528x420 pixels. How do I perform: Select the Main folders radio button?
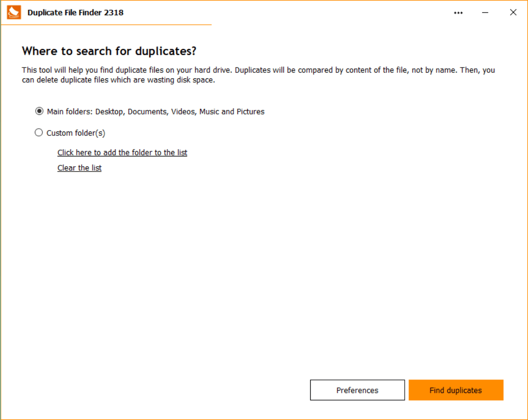tap(39, 111)
